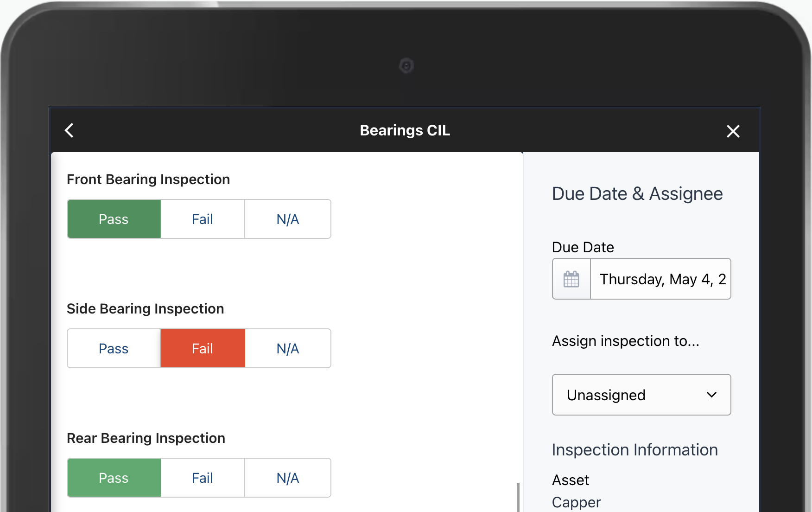The width and height of the screenshot is (812, 512).
Task: Click the Bearings CIL header title
Action: (405, 130)
